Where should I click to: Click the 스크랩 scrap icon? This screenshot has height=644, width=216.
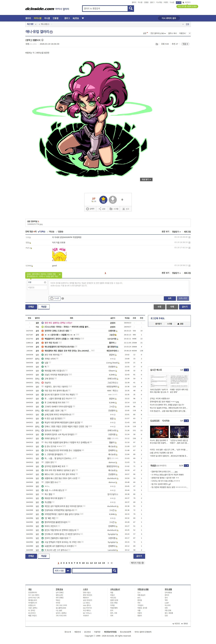coord(114,209)
